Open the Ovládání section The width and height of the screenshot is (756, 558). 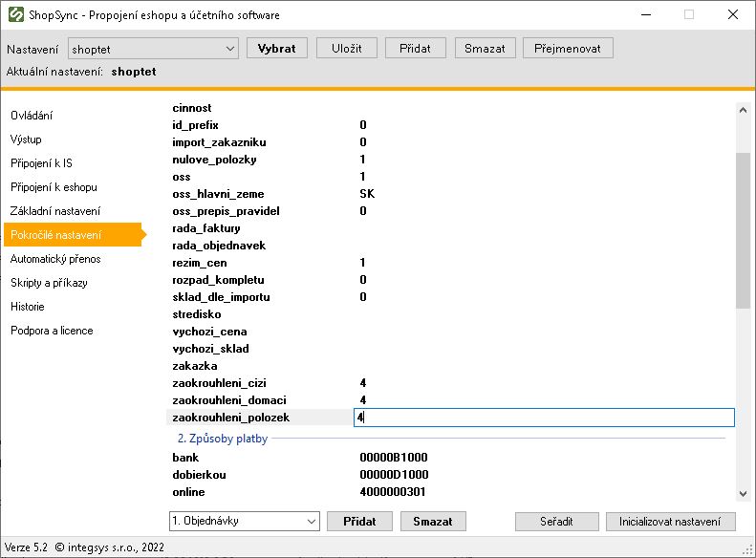click(32, 116)
